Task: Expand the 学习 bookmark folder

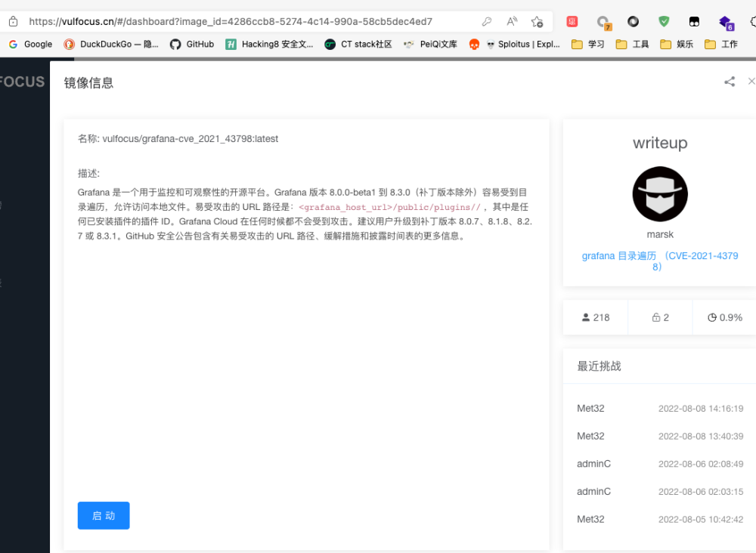Action: pyautogui.click(x=587, y=45)
